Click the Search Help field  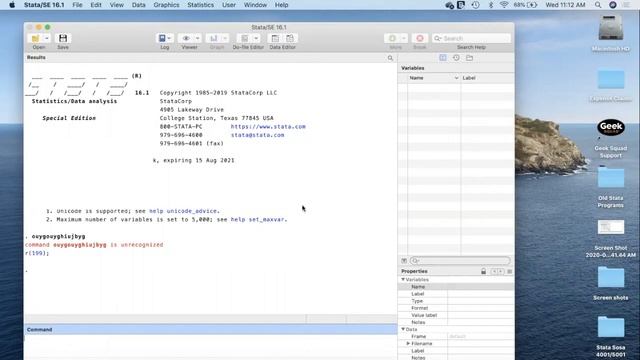[x=471, y=38]
